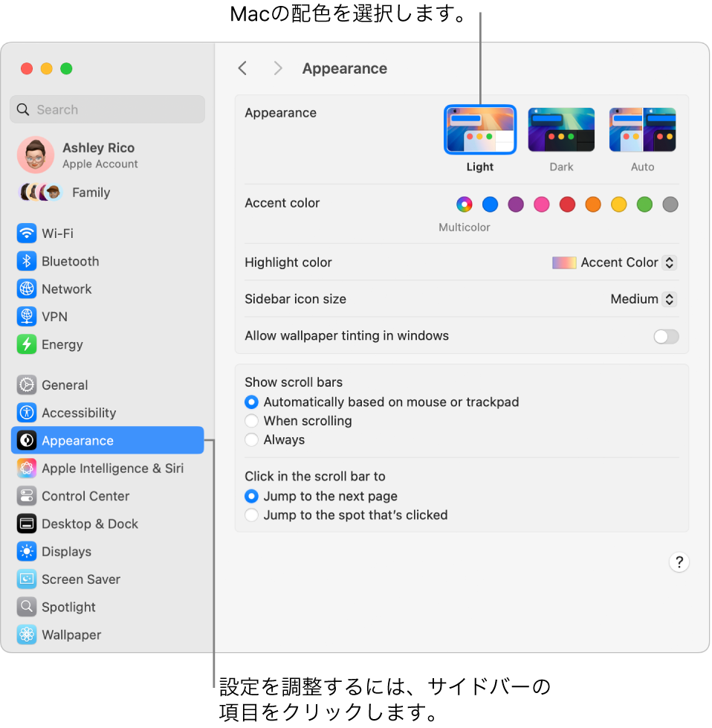Pick the green accent color swatch
The height and width of the screenshot is (728, 712).
point(644,204)
